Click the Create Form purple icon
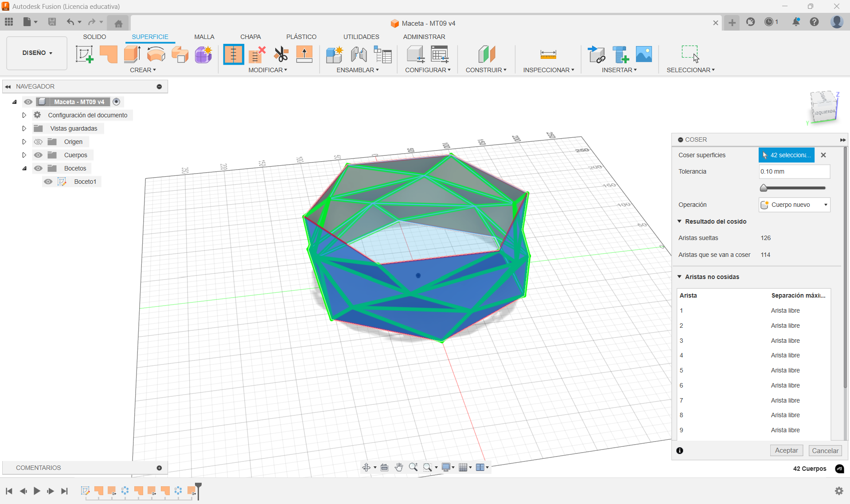850x504 pixels. 203,54
